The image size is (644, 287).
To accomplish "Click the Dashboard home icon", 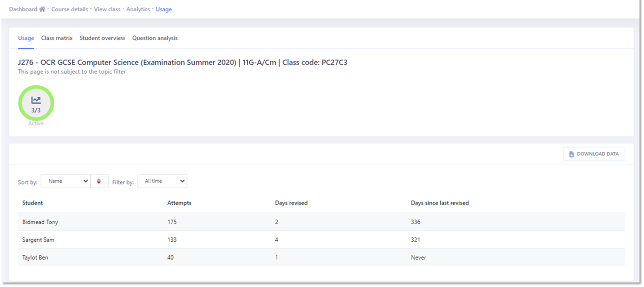I will coord(42,9).
